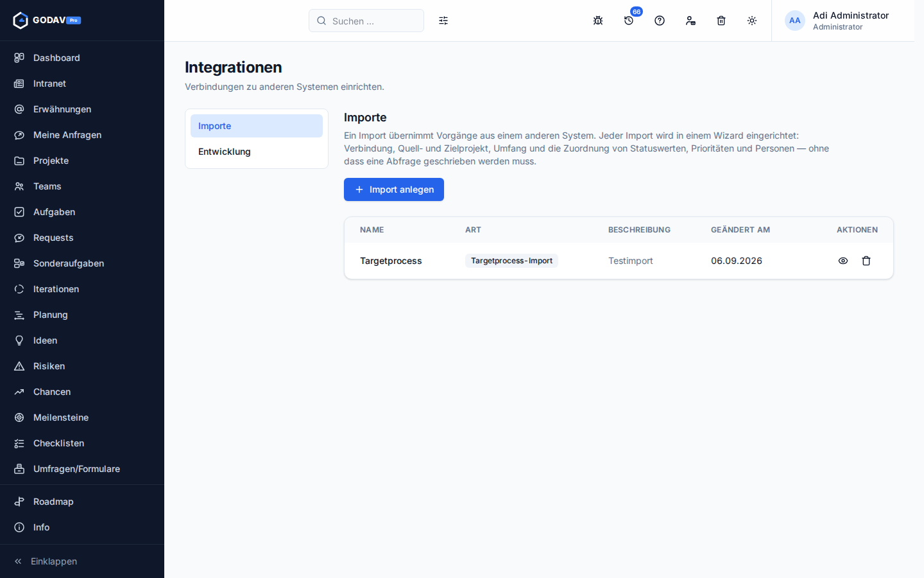Toggle light/dark theme sun icon
Viewport: 924px width, 578px height.
(x=752, y=21)
